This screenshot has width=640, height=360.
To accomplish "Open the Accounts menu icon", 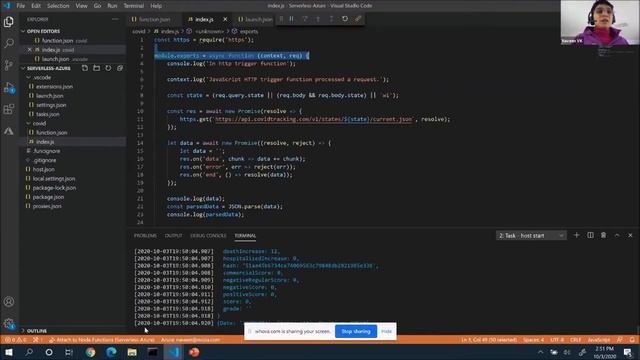I will pyautogui.click(x=9, y=302).
